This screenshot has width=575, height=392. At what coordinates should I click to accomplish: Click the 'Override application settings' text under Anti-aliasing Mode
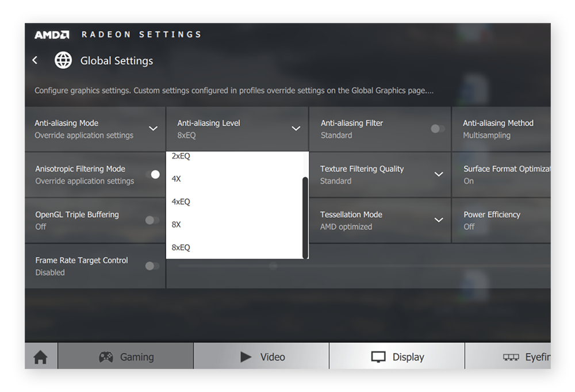click(84, 135)
